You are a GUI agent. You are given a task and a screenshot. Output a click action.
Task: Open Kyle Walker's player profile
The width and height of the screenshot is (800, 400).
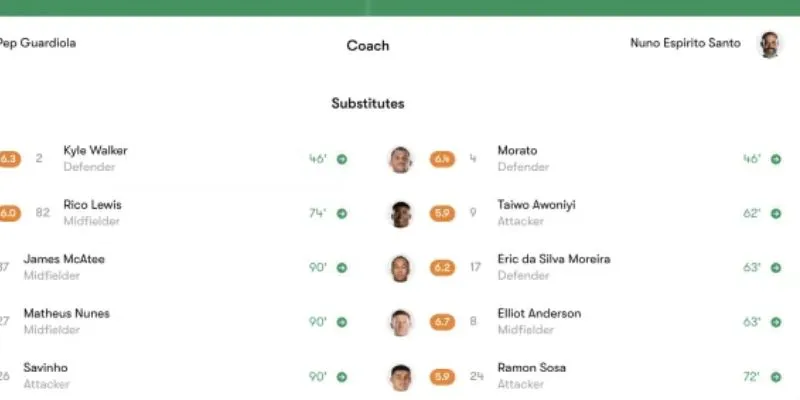(x=95, y=151)
